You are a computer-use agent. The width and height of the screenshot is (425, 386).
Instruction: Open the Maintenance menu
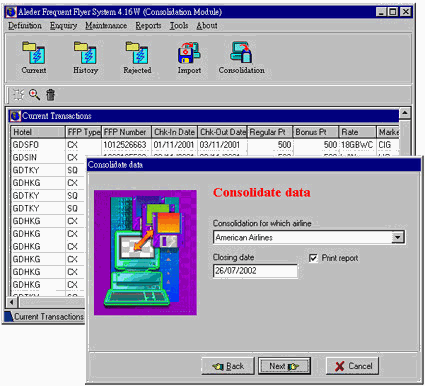(106, 26)
